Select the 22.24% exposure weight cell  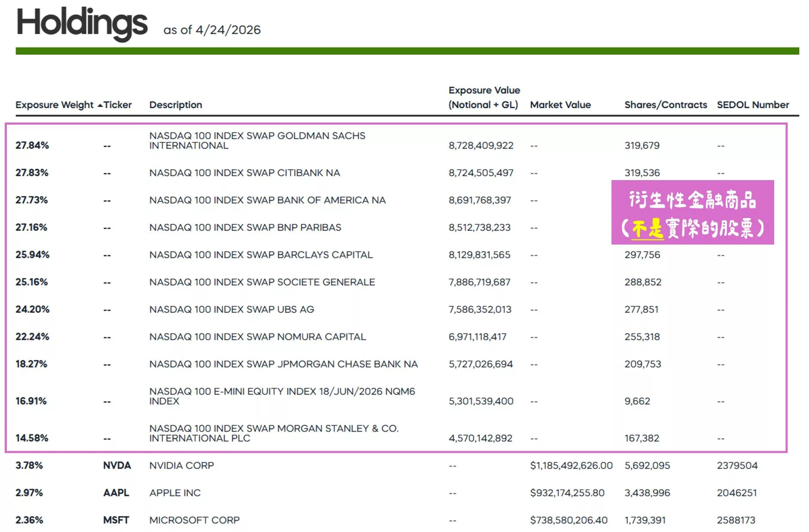32,336
